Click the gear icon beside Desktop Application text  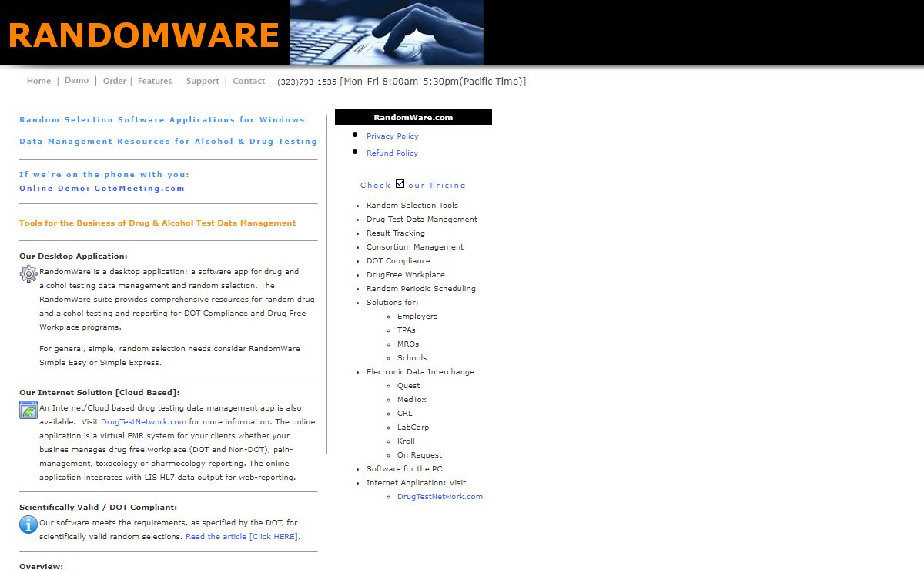click(x=28, y=273)
